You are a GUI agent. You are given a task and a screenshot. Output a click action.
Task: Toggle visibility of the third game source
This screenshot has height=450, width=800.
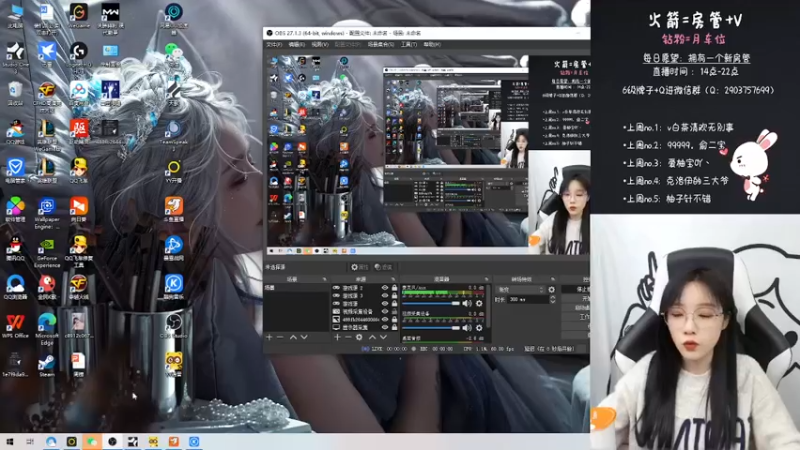385,304
